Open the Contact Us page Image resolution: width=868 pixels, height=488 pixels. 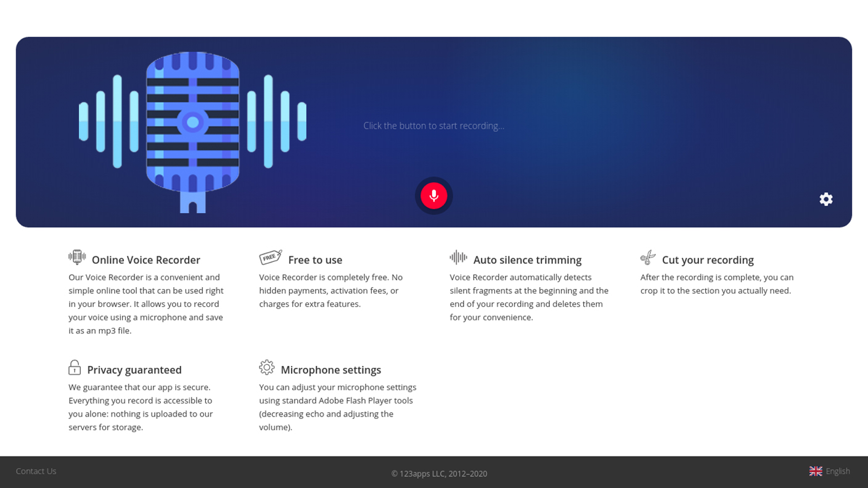(36, 471)
